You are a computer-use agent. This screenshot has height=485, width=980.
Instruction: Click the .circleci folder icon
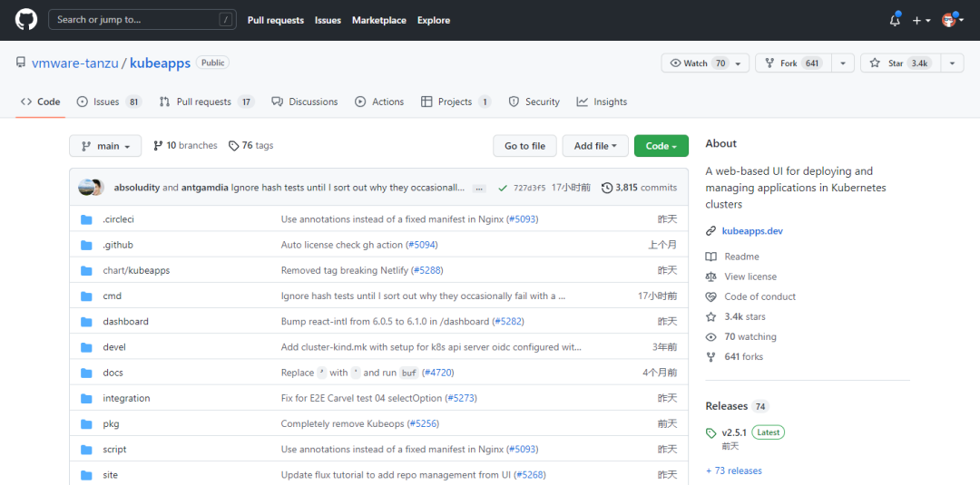[x=86, y=219]
